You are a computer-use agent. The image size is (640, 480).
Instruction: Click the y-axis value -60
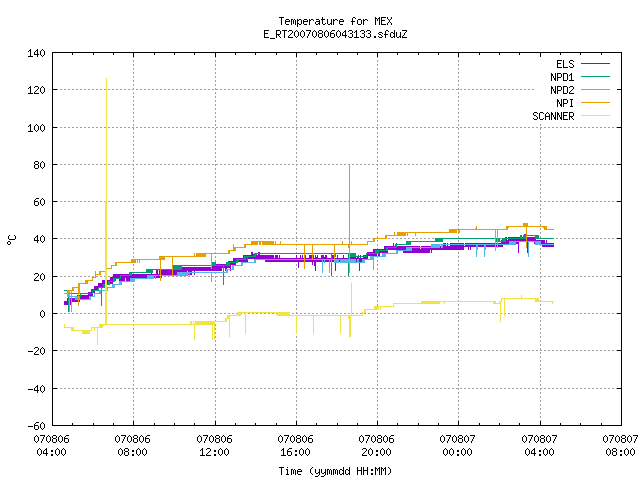[36, 426]
